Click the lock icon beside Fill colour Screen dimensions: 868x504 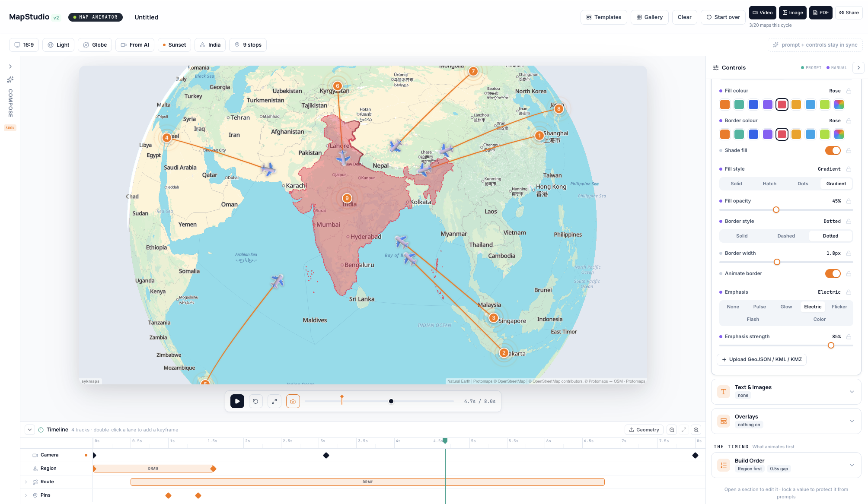(849, 91)
